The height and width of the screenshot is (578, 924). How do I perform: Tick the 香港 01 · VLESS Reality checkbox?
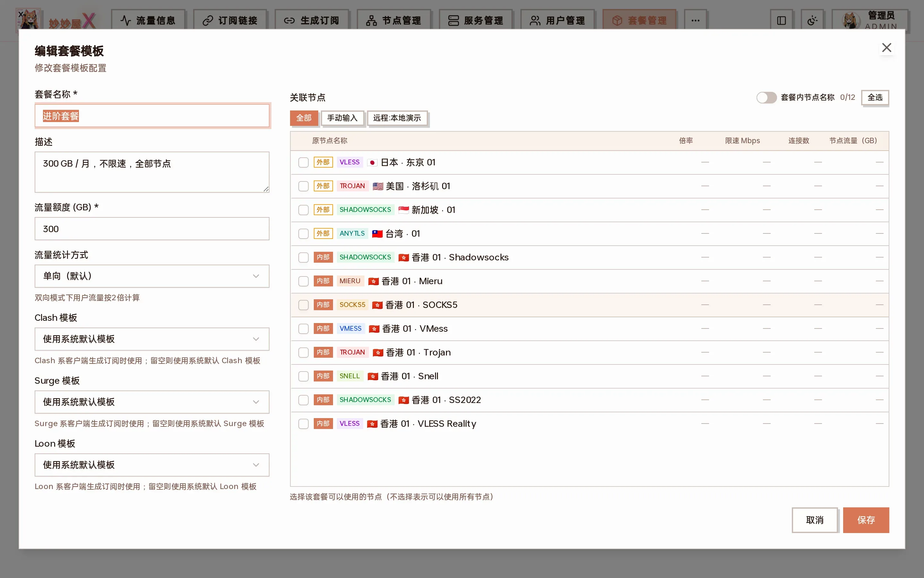point(303,424)
